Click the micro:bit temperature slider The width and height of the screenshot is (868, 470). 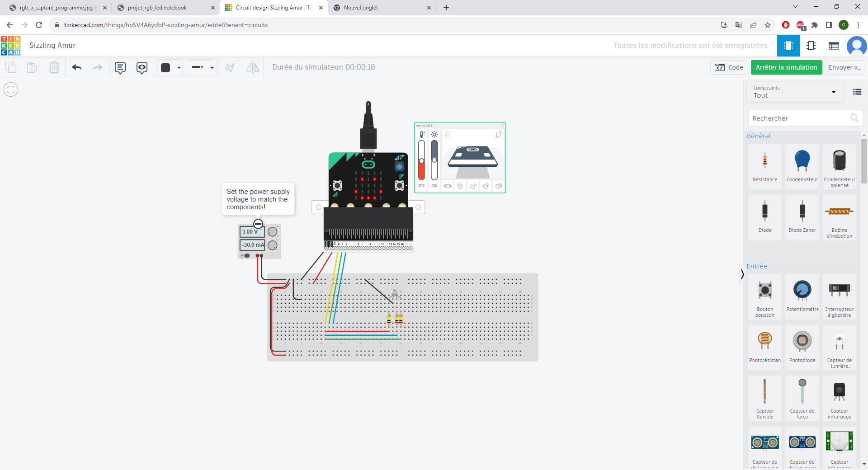(x=421, y=160)
